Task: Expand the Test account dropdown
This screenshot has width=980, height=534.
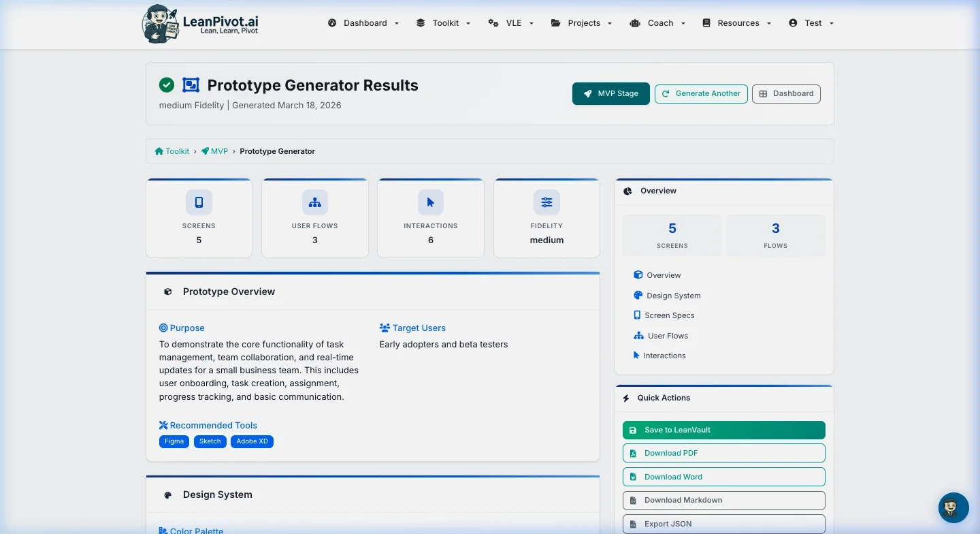Action: click(811, 22)
